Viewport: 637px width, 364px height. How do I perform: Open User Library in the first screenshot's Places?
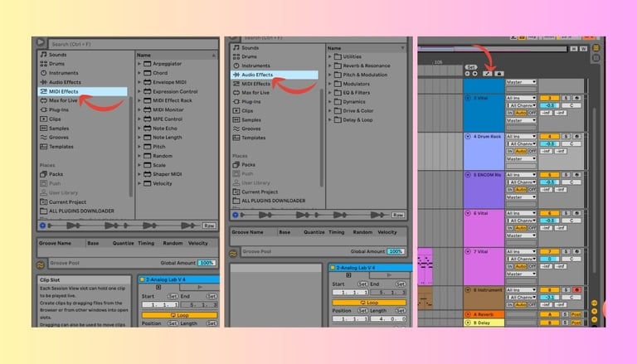click(59, 192)
